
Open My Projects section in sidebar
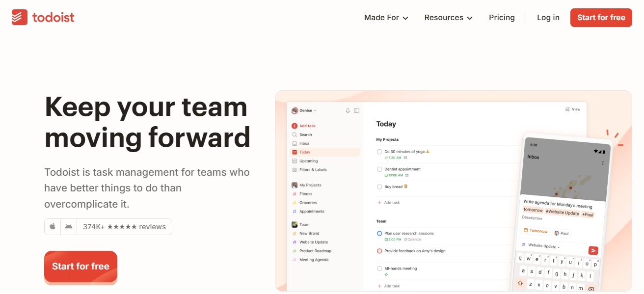click(x=306, y=185)
